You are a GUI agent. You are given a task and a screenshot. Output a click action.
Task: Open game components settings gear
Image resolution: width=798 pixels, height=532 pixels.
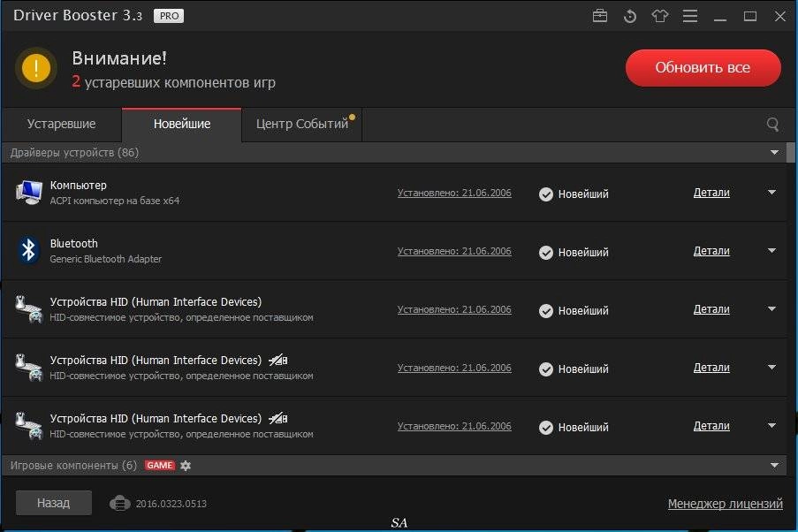click(x=186, y=466)
